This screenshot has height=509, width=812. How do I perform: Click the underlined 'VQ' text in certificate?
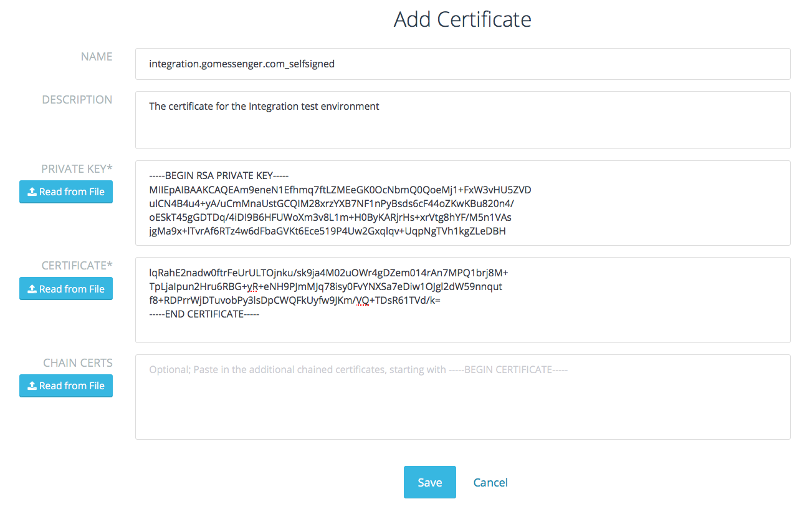[x=362, y=301]
